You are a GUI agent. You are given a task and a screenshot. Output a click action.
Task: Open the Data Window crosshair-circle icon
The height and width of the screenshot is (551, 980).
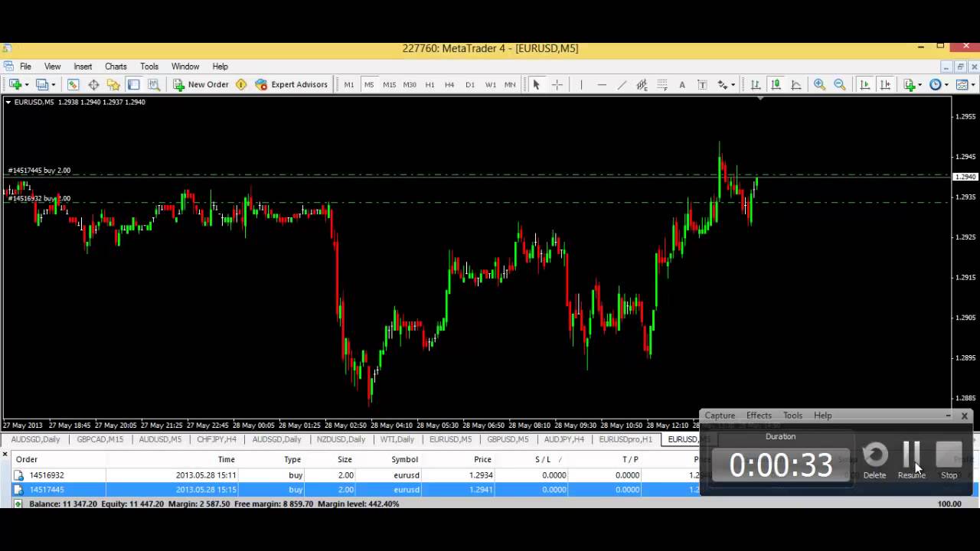pos(93,84)
